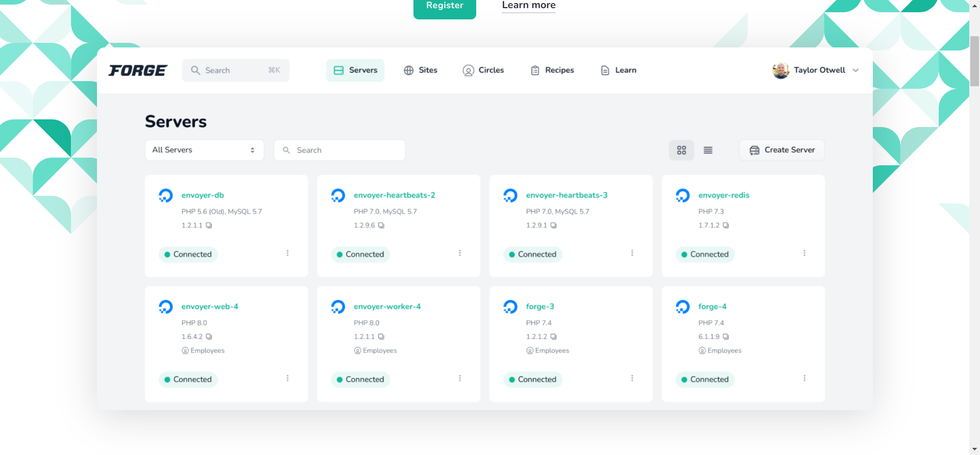Open the envoyer-redis three-dot options menu
This screenshot has height=455, width=980.
tap(804, 253)
